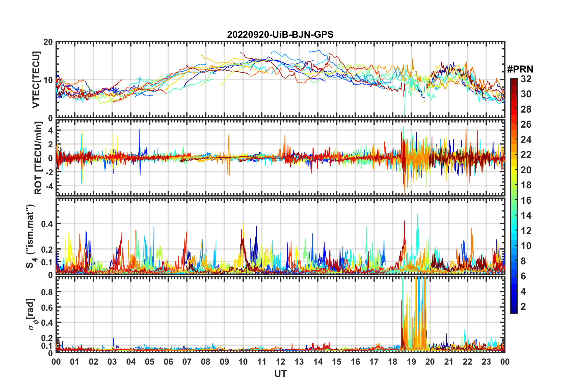Select the "-2" tick on the ROT axis
This screenshot has height=392, width=561.
click(x=49, y=172)
